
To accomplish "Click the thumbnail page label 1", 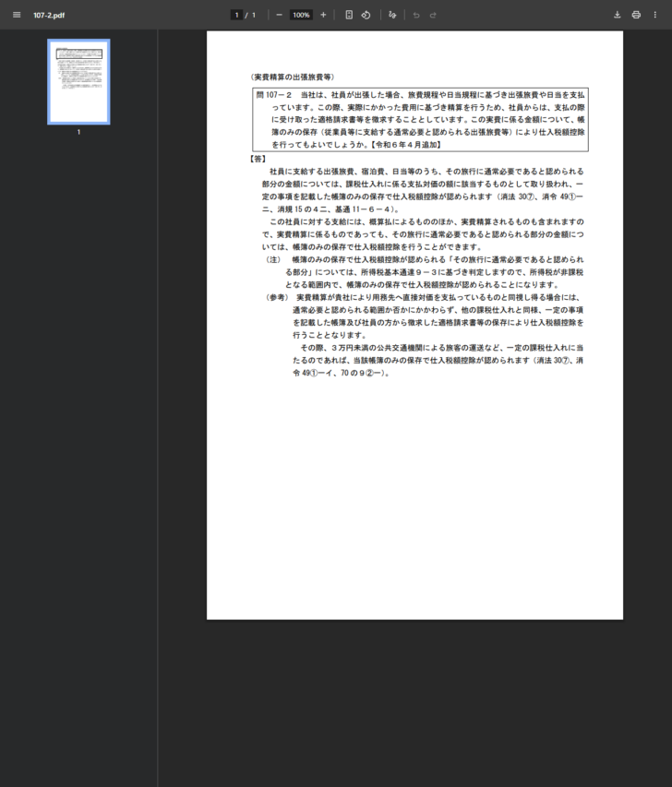I will [78, 132].
